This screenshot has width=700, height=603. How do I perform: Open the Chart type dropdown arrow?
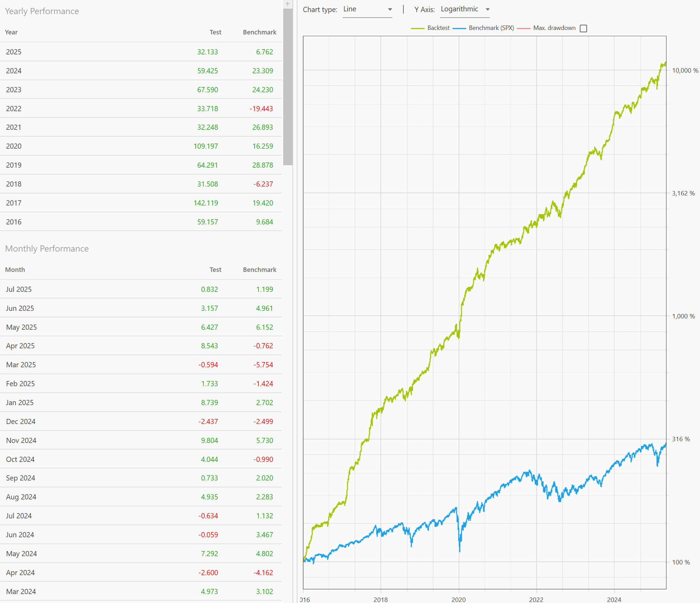[x=390, y=10]
